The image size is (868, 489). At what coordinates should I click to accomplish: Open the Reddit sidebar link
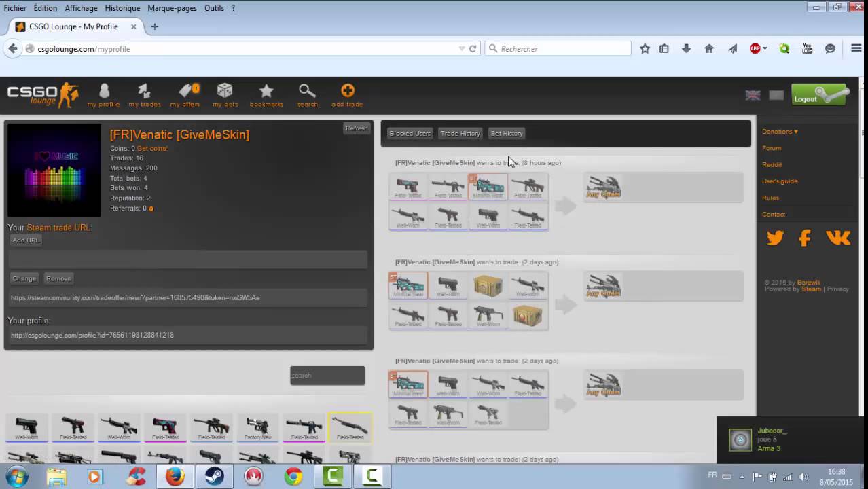772,164
